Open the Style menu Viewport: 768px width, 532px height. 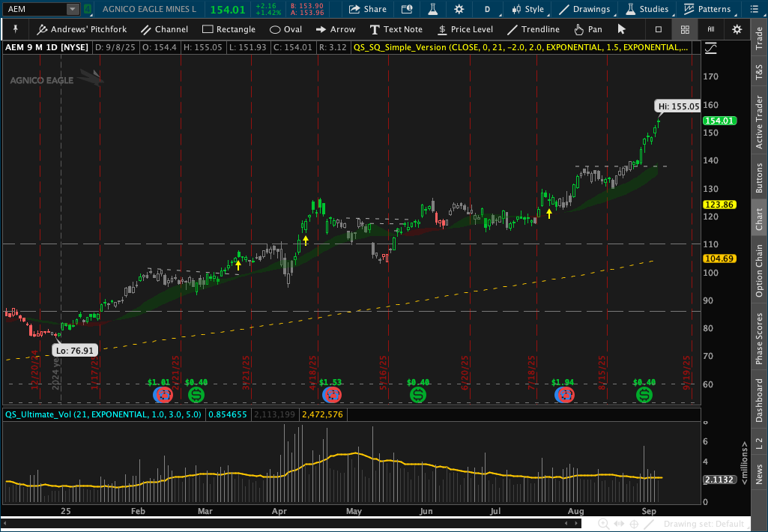coord(528,9)
